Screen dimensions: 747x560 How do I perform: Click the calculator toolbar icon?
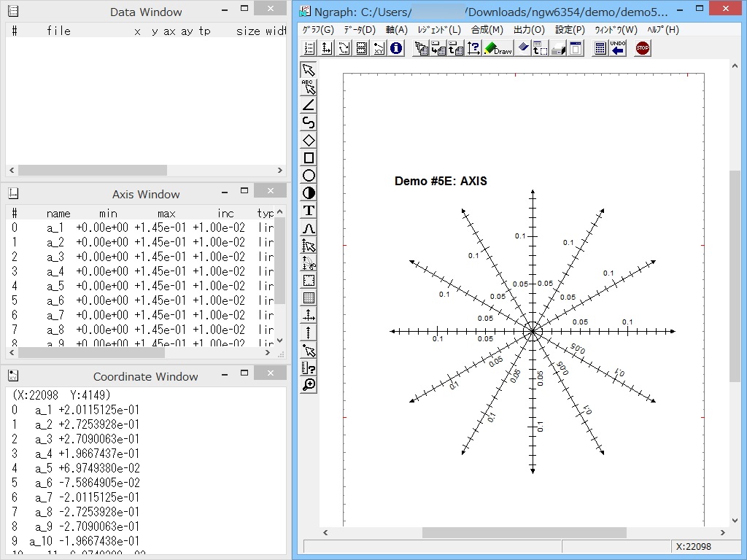(600, 47)
